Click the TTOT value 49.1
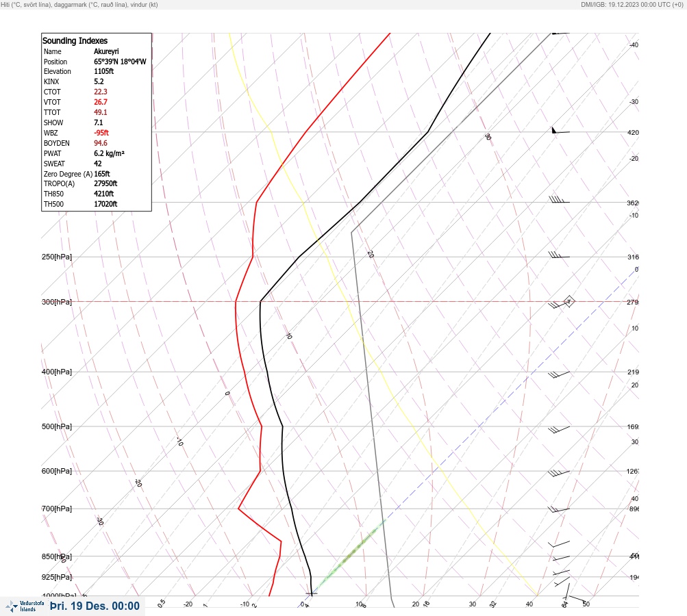 pyautogui.click(x=100, y=112)
